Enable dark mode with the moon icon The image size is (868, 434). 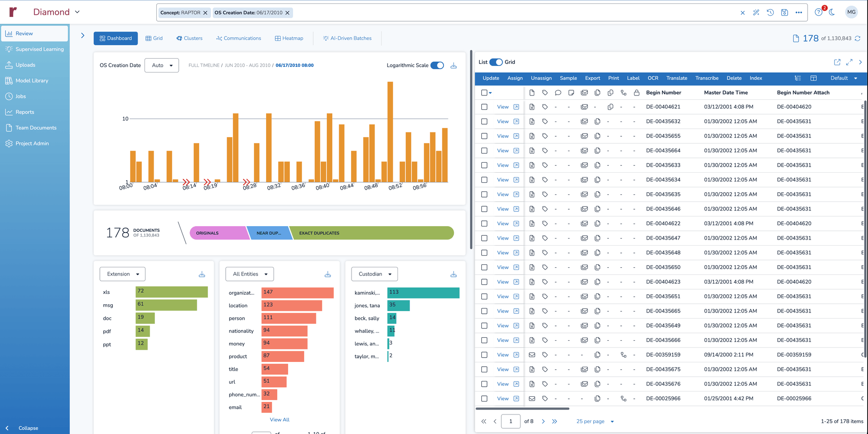coord(832,13)
